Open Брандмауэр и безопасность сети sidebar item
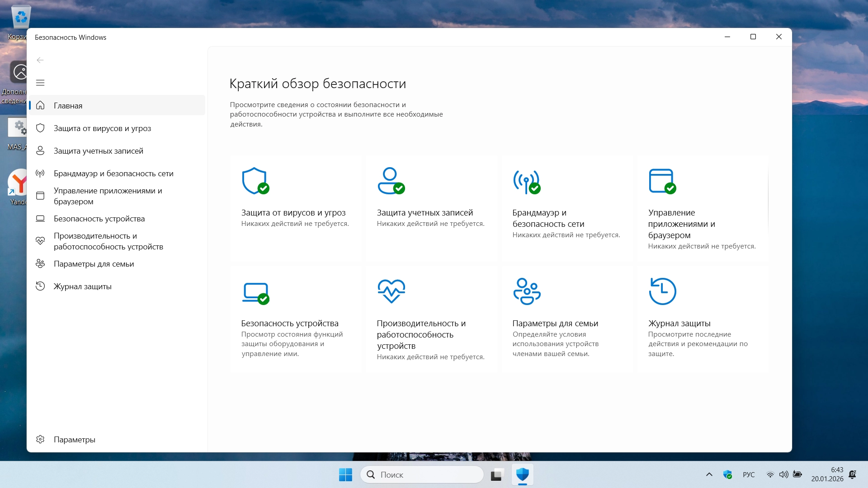This screenshot has height=488, width=868. [113, 174]
